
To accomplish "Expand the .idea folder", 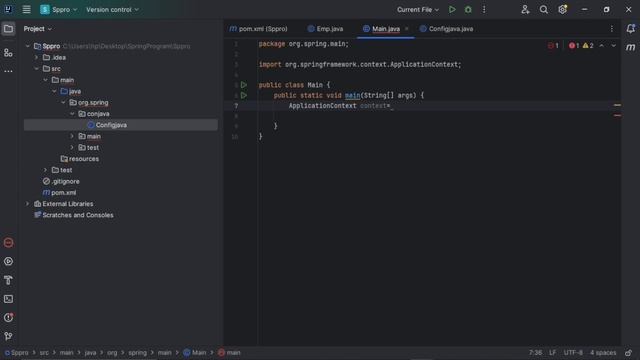I will coord(37,58).
